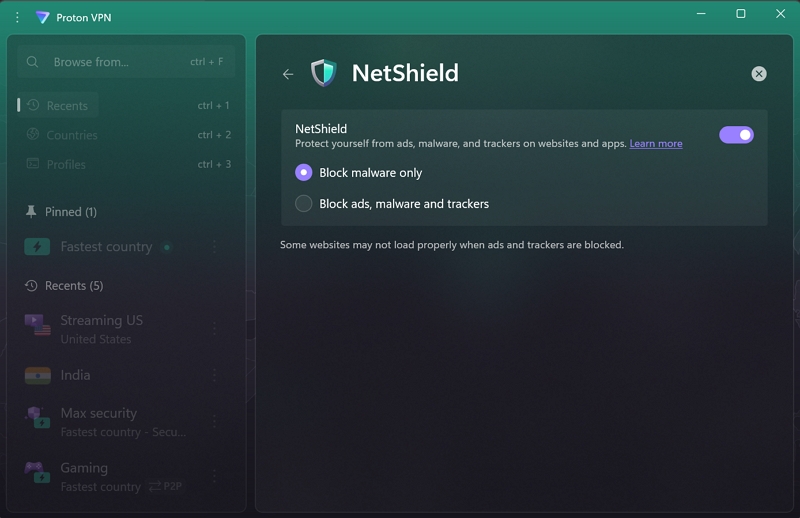Open more options for India
Viewport: 800px width, 518px height.
214,375
